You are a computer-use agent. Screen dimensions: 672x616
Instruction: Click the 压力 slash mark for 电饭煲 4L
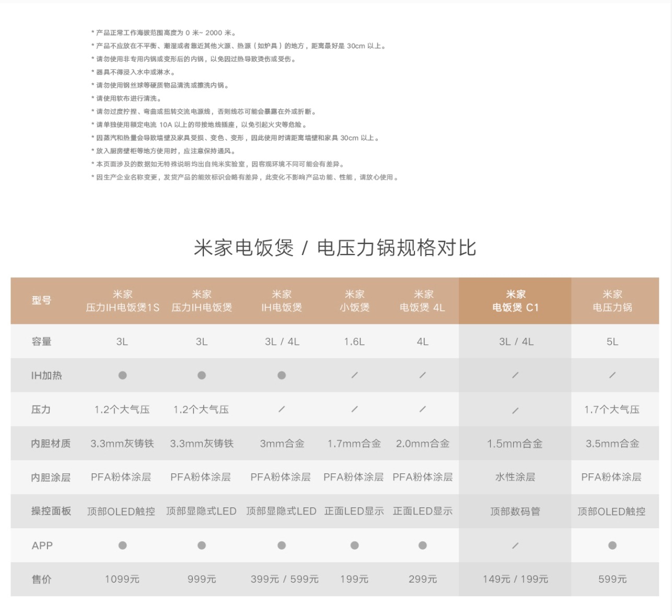[423, 409]
